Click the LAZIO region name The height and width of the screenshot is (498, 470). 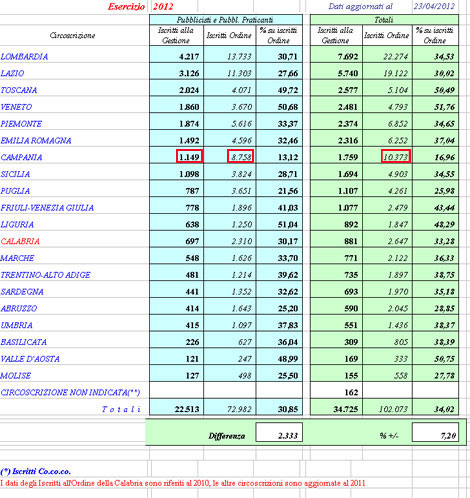(x=12, y=73)
